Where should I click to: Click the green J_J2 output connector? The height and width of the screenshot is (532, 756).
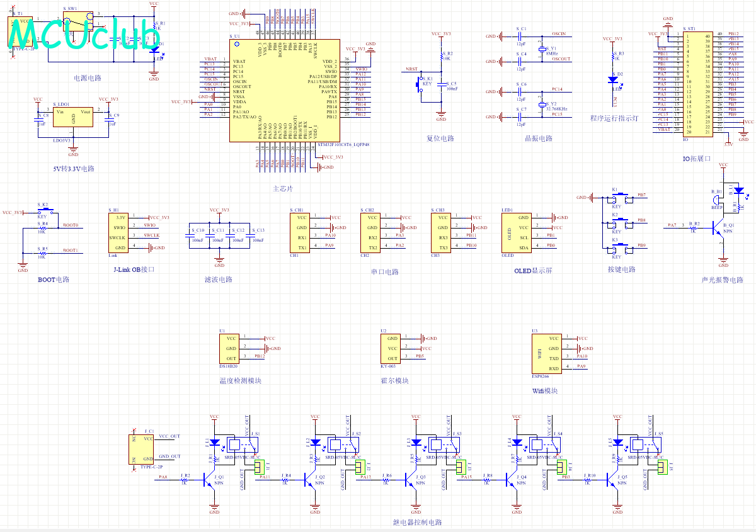pyautogui.click(x=360, y=466)
